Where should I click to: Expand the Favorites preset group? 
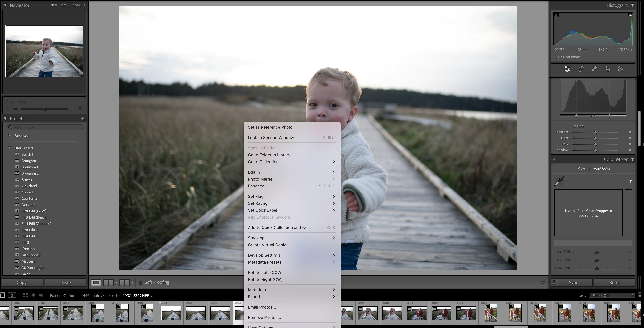click(9, 135)
